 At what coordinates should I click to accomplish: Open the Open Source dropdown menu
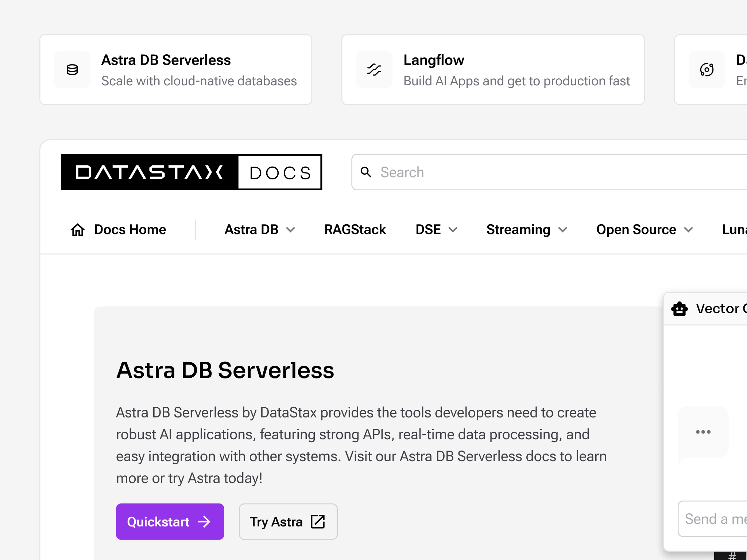(645, 230)
